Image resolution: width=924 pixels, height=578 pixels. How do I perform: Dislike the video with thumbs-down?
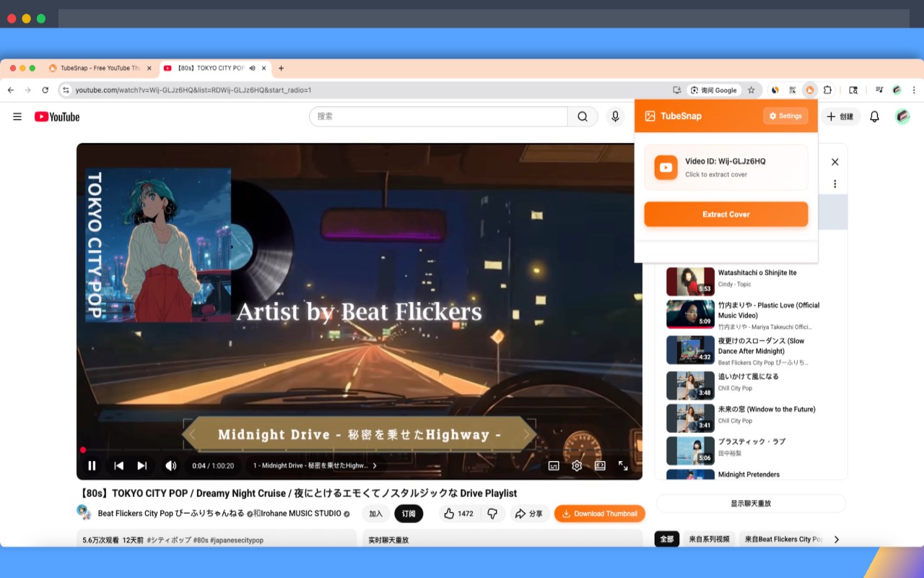pyautogui.click(x=493, y=514)
